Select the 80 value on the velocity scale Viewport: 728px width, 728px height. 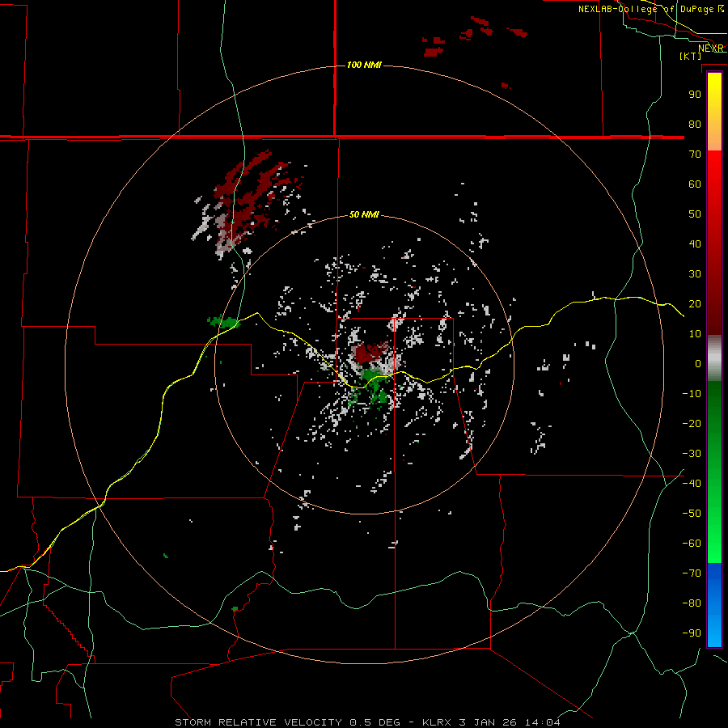click(x=695, y=124)
